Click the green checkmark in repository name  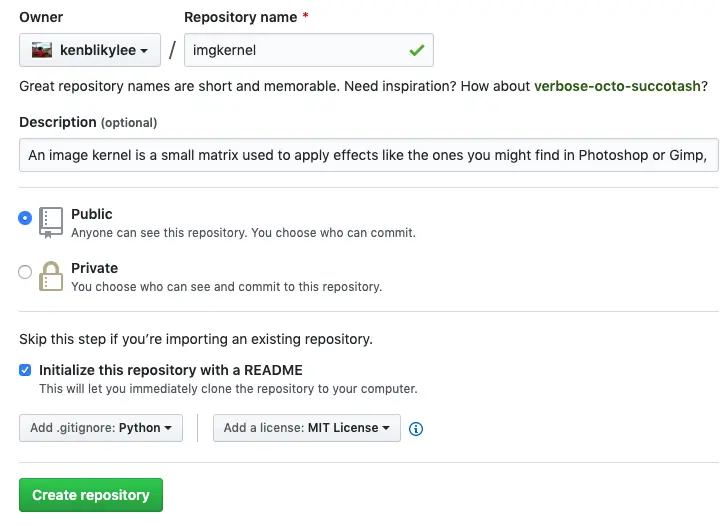(x=415, y=50)
